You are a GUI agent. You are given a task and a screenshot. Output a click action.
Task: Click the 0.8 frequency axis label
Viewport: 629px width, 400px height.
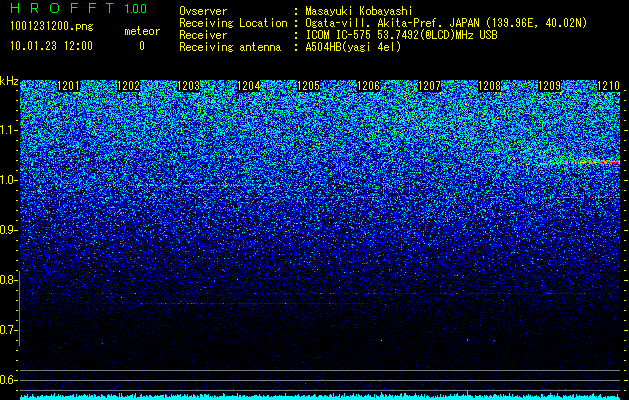[8, 280]
